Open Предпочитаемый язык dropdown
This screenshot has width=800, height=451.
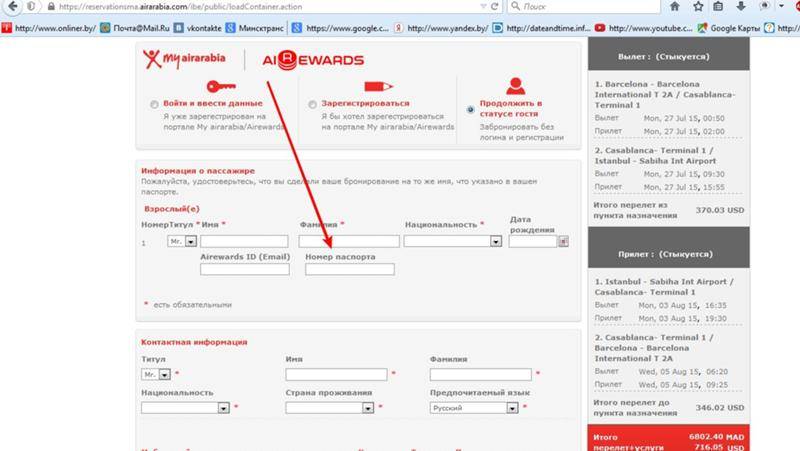click(474, 408)
